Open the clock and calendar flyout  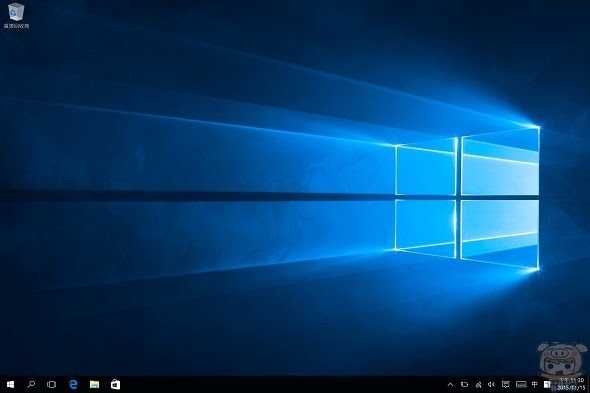(x=572, y=384)
